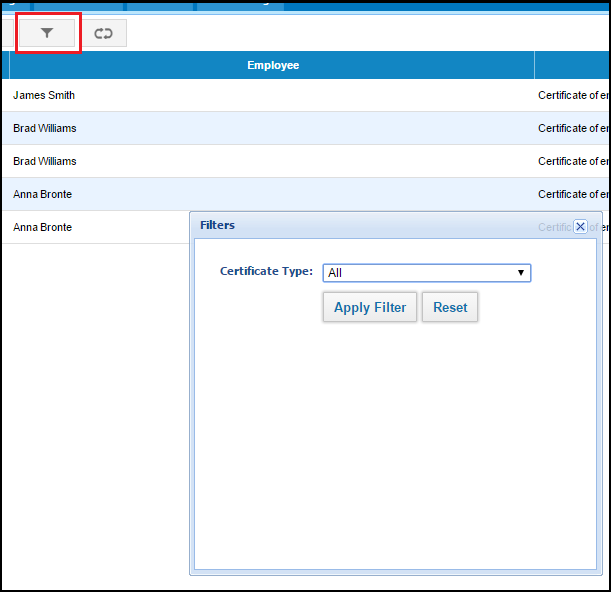611x592 pixels.
Task: Click the refresh arrows toolbar icon
Action: 103,34
